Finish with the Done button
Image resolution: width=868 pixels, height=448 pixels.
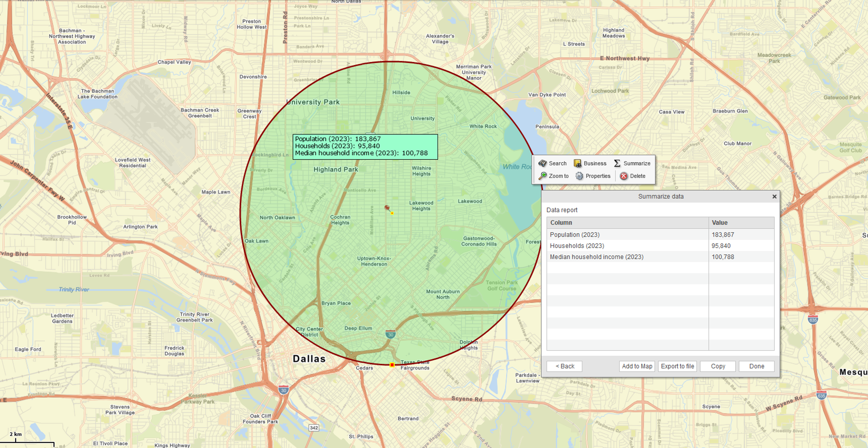[x=756, y=366]
